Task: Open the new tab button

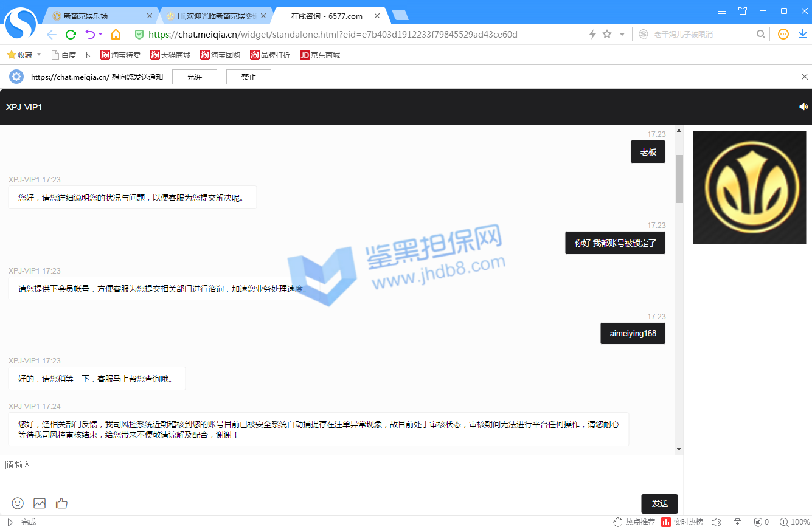Action: click(400, 15)
